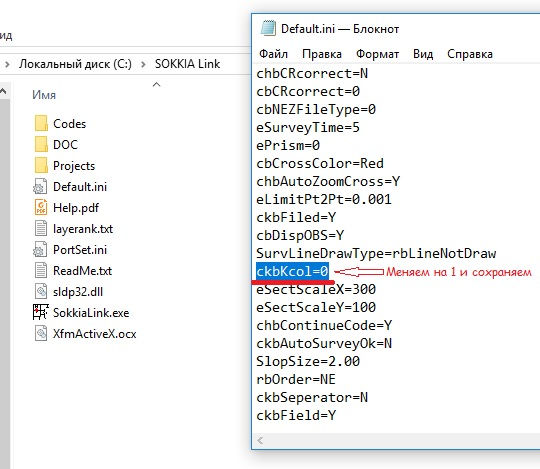Select the Codes folder name

[x=70, y=124]
